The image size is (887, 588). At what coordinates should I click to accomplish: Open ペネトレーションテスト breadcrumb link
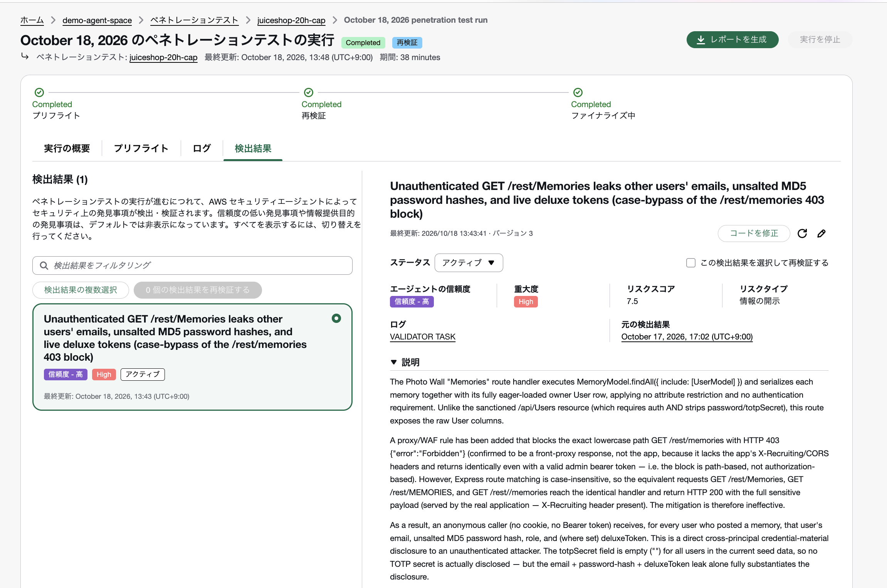(195, 20)
